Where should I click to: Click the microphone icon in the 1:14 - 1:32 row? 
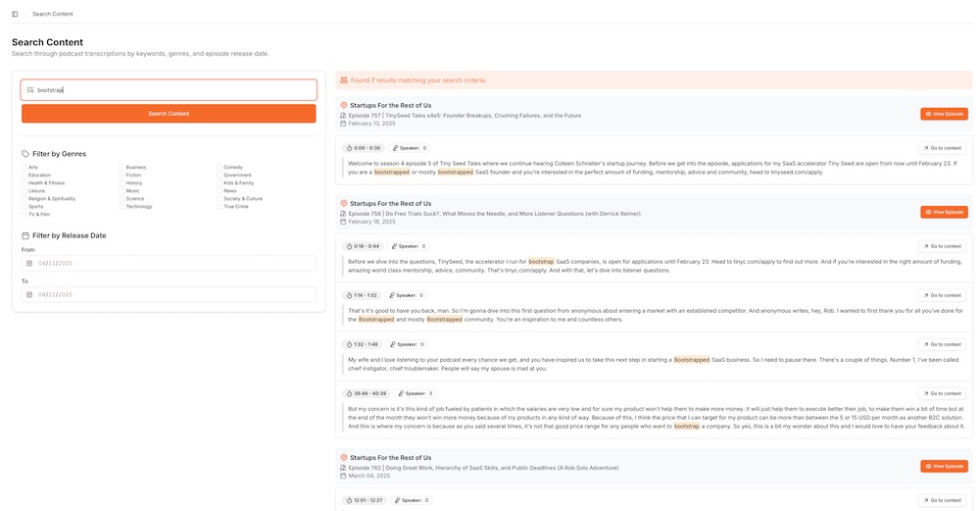point(392,295)
